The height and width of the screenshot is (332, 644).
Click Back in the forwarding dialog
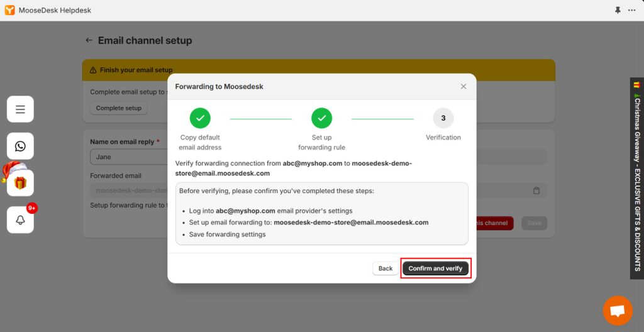pos(386,268)
